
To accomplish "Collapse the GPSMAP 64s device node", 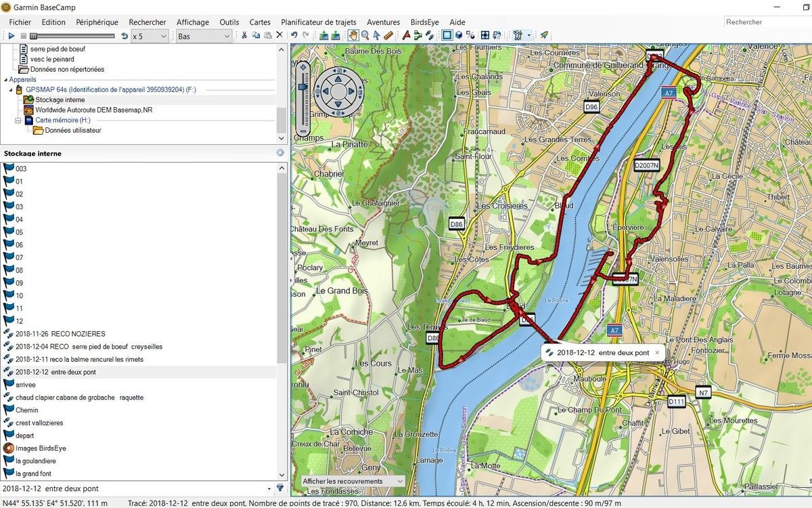I will [12, 89].
